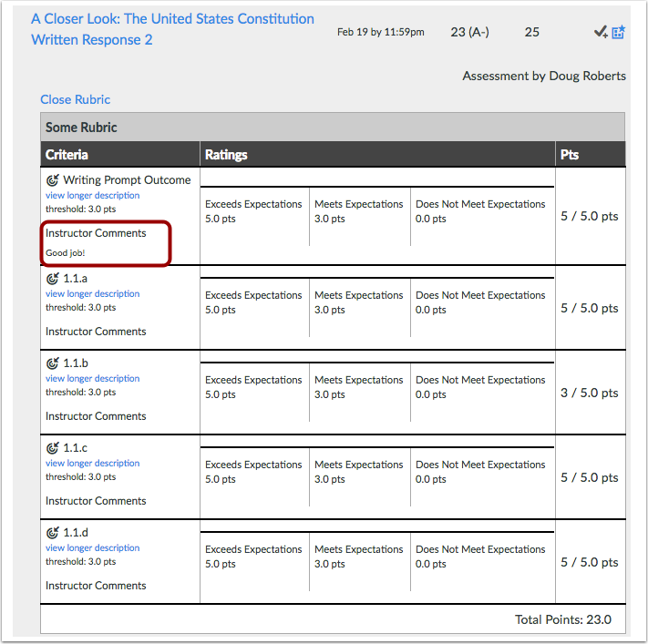View longer description for criterion 1.1.d

[x=93, y=547]
